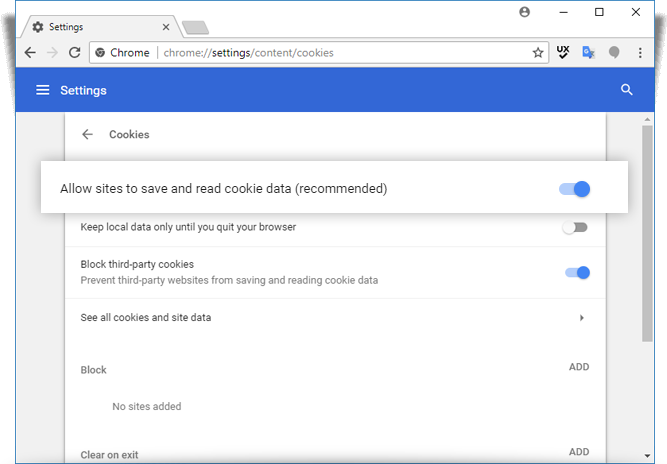Click the browser back navigation arrow
This screenshot has height=464, width=667.
coord(30,53)
